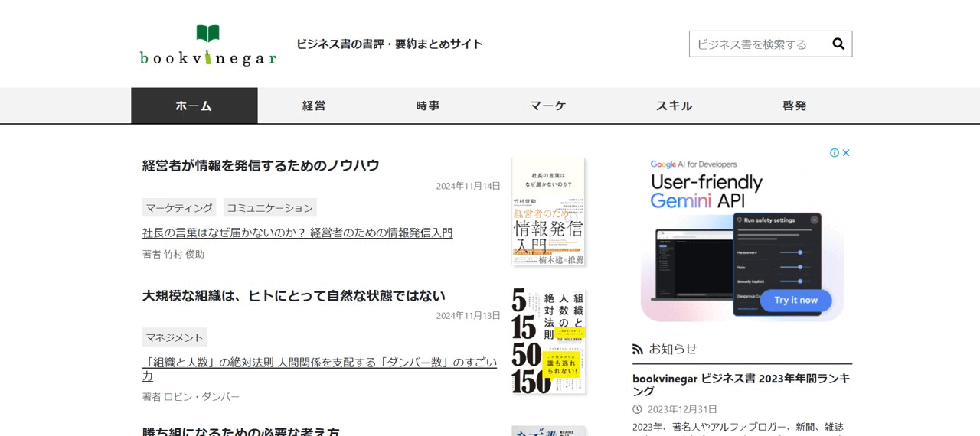Click the date 2024年11月14日
Viewport: 980px width, 436px height.
click(x=469, y=186)
